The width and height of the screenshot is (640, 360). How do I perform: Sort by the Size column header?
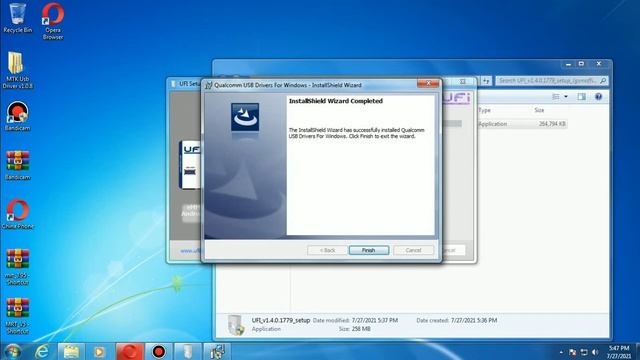click(539, 110)
